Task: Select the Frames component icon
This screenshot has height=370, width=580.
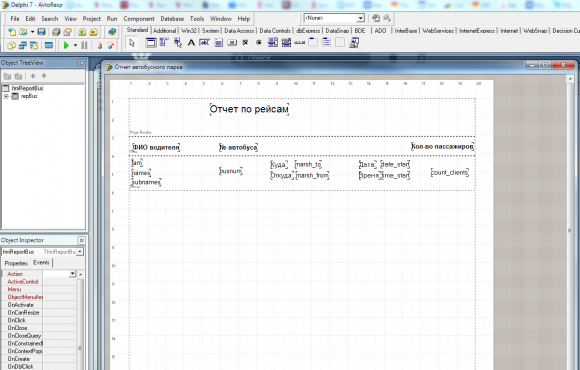Action: point(151,43)
